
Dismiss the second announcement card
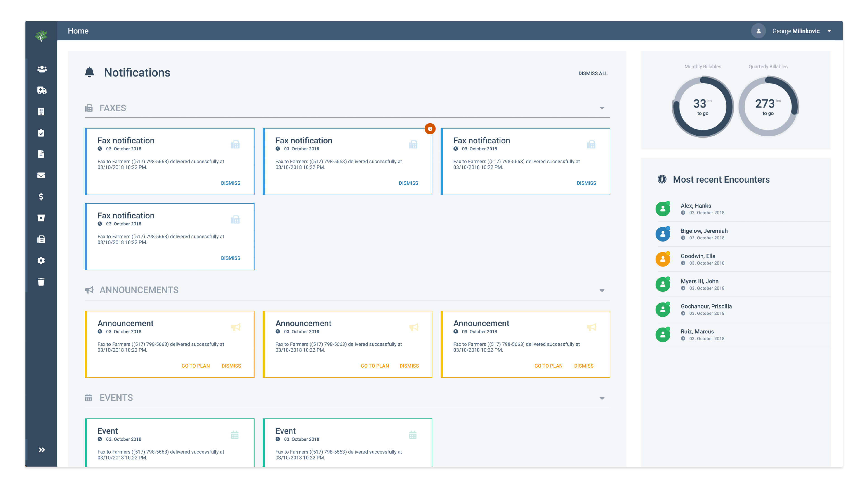[x=409, y=366]
